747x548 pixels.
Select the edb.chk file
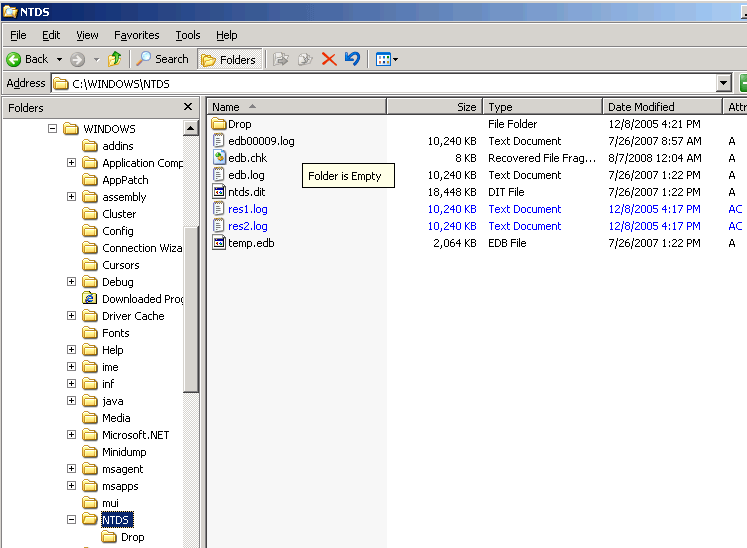pyautogui.click(x=247, y=158)
